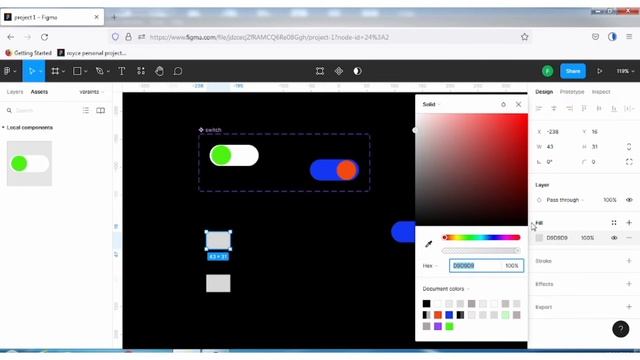Choose the orange document color swatch
The image size is (640, 360).
pyautogui.click(x=438, y=315)
